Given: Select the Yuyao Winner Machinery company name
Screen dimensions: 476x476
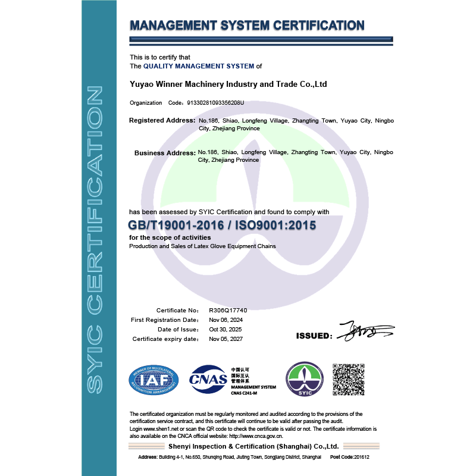Looking at the screenshot, I should click(228, 84).
